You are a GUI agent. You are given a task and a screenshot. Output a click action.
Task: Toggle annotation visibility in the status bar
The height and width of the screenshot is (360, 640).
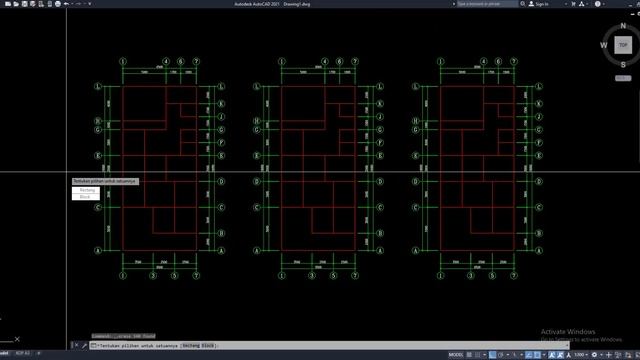click(551, 355)
